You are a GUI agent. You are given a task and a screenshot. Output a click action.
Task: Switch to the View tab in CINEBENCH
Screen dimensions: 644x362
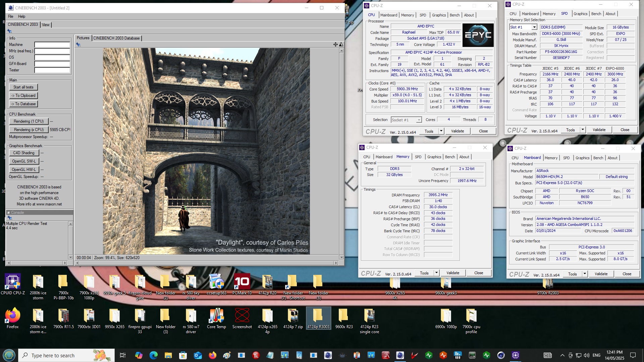pyautogui.click(x=46, y=25)
